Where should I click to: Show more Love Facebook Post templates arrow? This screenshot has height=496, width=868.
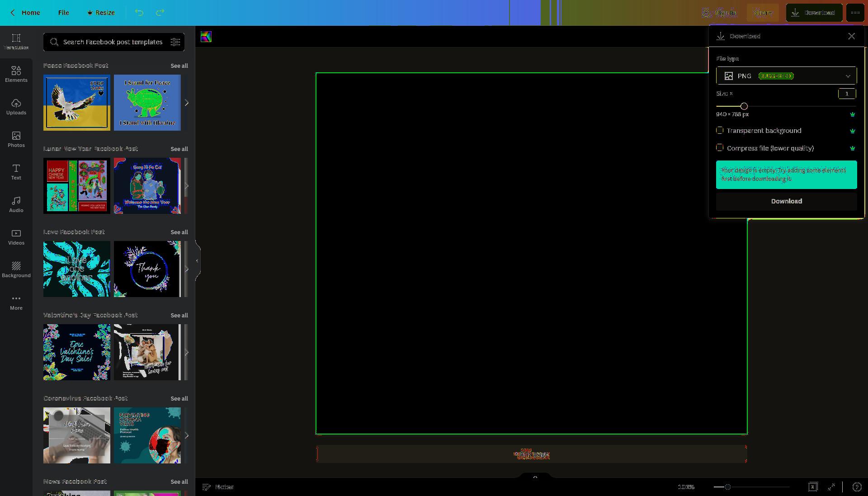coord(186,269)
